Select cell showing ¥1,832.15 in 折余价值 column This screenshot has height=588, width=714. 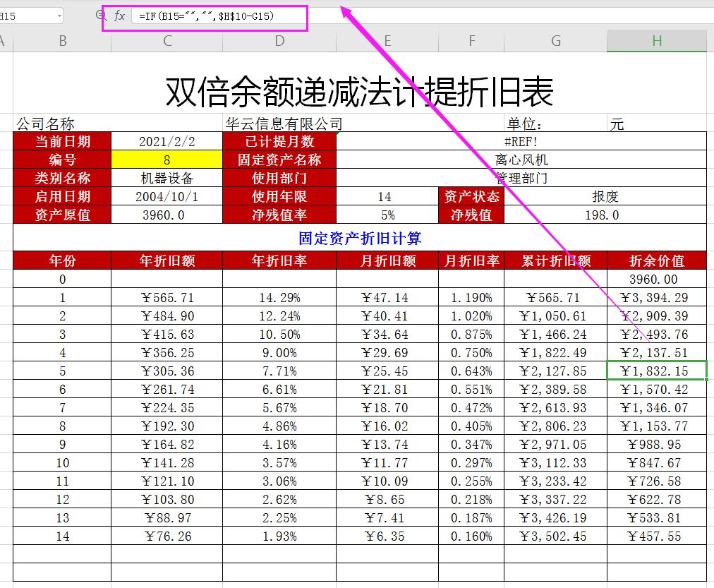(x=656, y=370)
